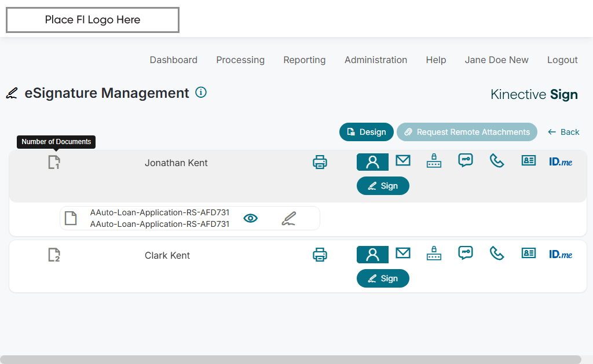The width and height of the screenshot is (593, 364).
Task: Open eSignature Management info icon
Action: pos(201,92)
